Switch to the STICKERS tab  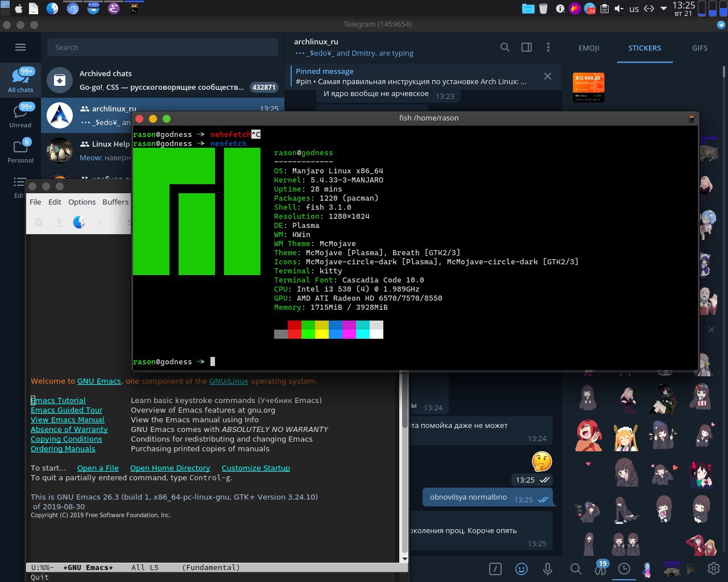[x=644, y=48]
